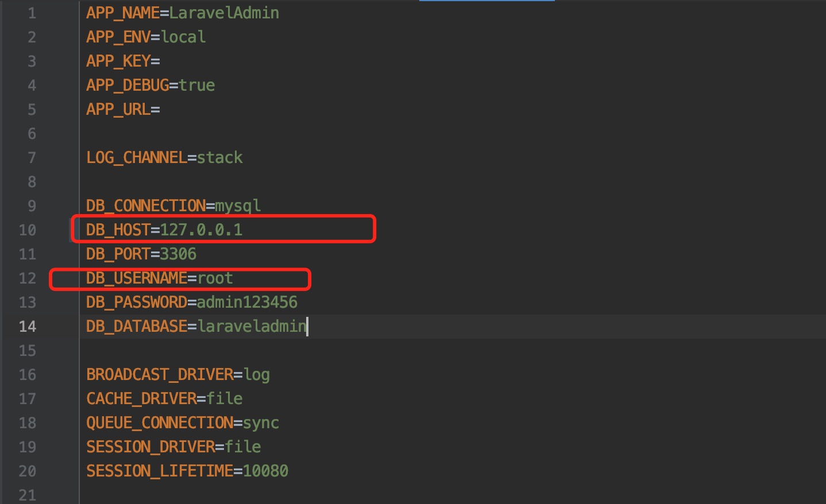Click the DB_PORT=3306 line

(x=141, y=254)
